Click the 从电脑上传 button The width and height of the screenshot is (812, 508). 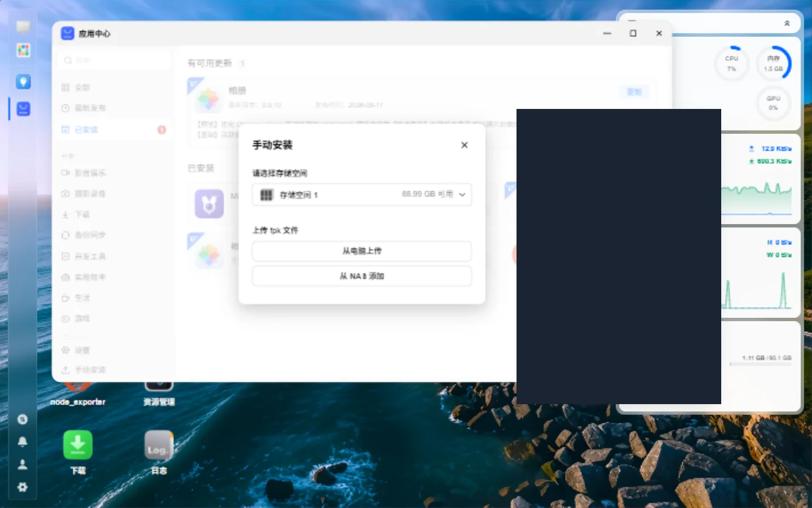click(362, 251)
